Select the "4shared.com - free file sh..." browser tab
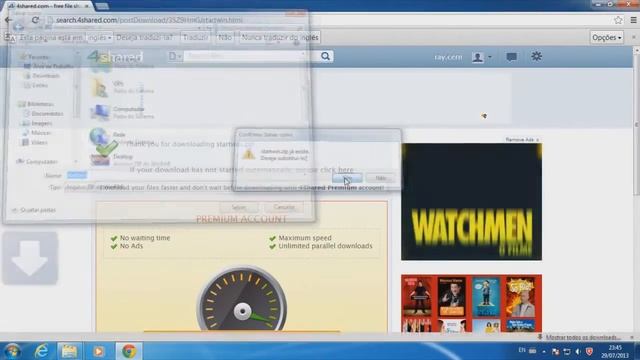The width and height of the screenshot is (640, 360). tap(49, 6)
